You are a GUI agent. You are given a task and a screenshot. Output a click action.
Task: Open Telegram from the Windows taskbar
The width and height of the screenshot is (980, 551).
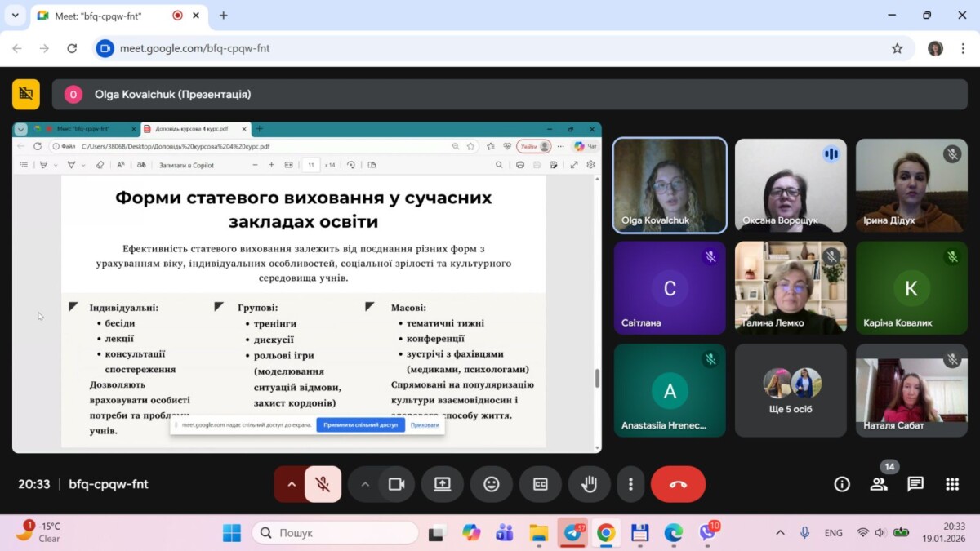pyautogui.click(x=572, y=533)
